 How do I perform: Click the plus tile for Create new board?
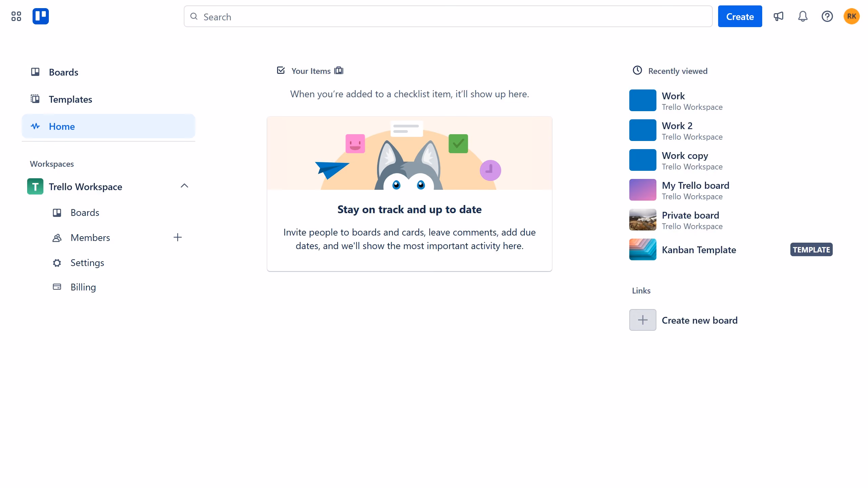tap(643, 320)
